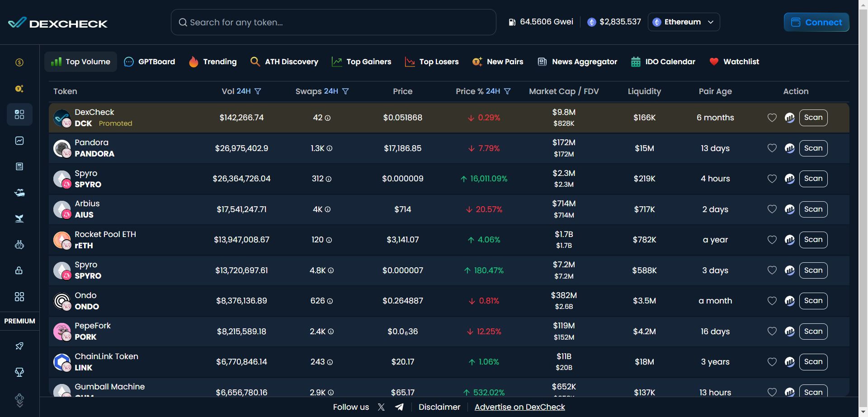Click the X social icon in footer
The height and width of the screenshot is (417, 868).
[x=381, y=407]
